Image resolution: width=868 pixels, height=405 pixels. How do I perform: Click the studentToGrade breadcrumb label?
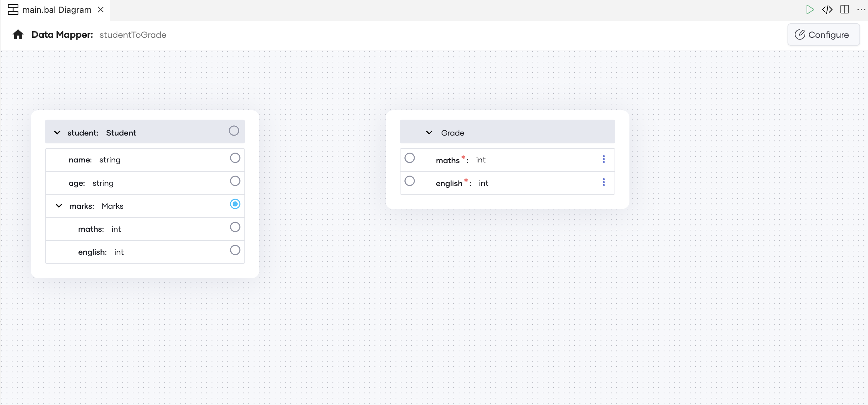pyautogui.click(x=132, y=34)
